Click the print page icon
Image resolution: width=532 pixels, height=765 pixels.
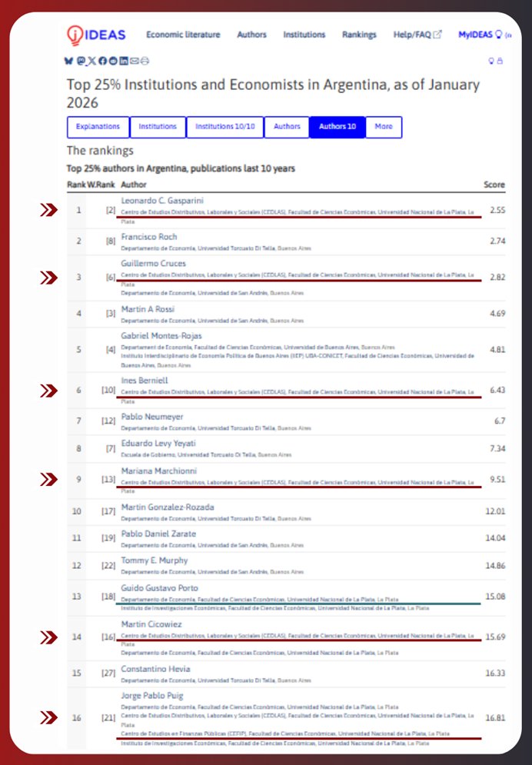tap(145, 61)
